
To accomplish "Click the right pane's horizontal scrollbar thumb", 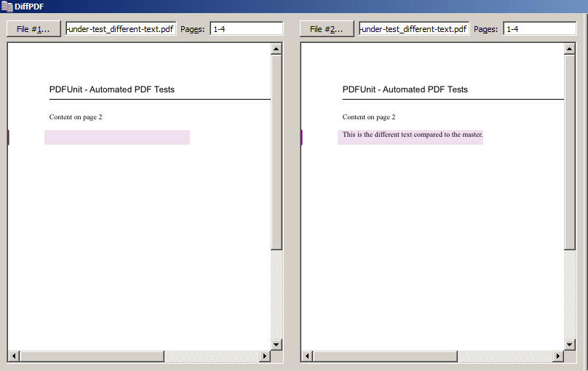I will 385,356.
